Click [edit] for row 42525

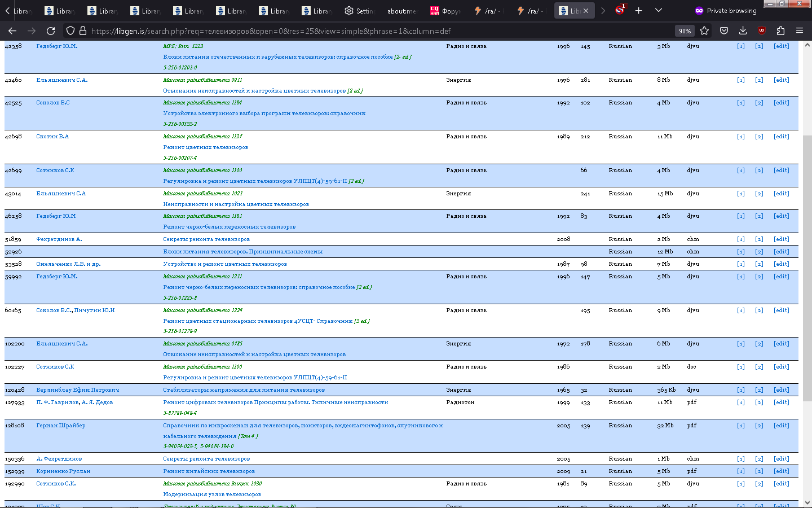[781, 103]
